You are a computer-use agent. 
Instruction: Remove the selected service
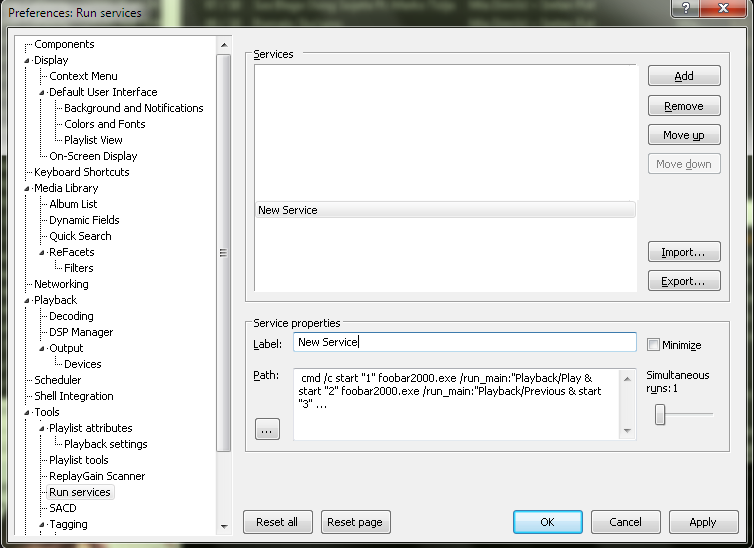pos(684,106)
